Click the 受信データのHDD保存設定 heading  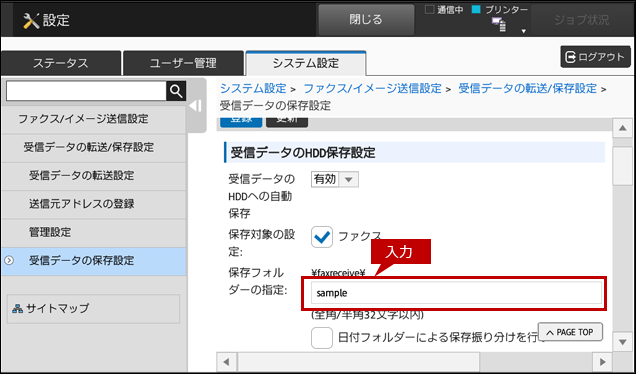303,153
